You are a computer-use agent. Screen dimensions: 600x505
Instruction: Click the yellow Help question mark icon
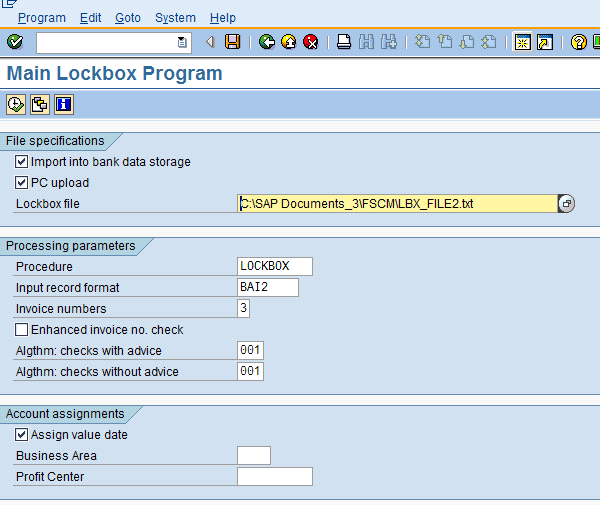pos(578,42)
